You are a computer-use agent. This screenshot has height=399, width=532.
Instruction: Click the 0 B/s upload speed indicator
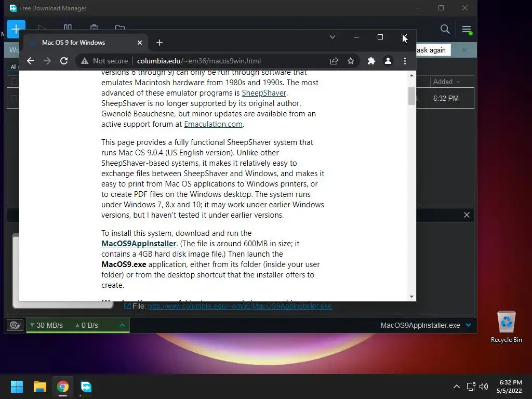coord(87,325)
